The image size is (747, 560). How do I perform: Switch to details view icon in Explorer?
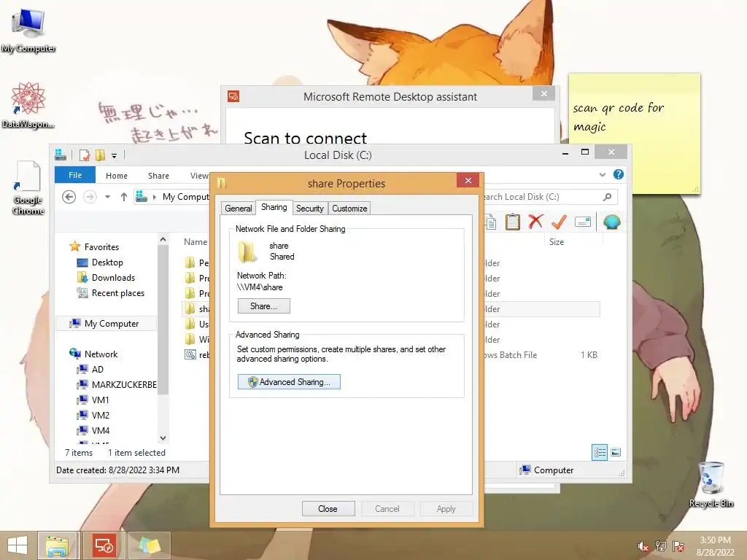[600, 452]
